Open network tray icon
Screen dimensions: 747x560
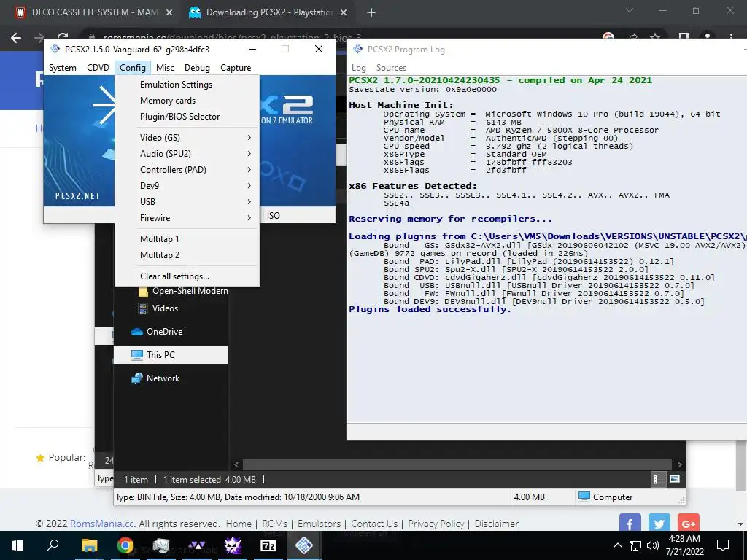635,545
